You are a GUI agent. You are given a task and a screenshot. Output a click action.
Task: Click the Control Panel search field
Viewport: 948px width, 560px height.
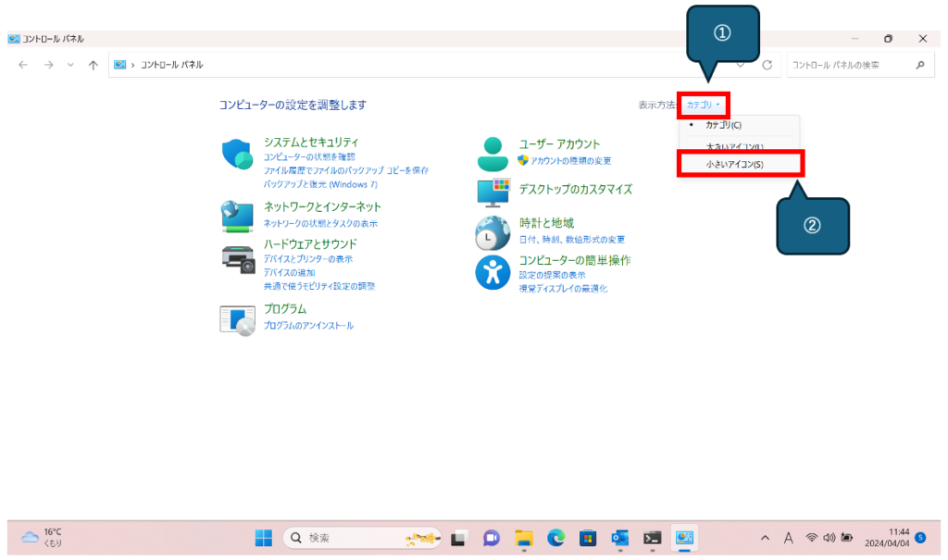847,65
